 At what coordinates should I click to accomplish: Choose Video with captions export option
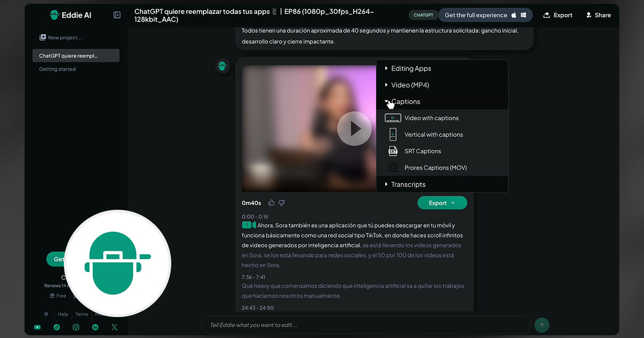(x=442, y=118)
